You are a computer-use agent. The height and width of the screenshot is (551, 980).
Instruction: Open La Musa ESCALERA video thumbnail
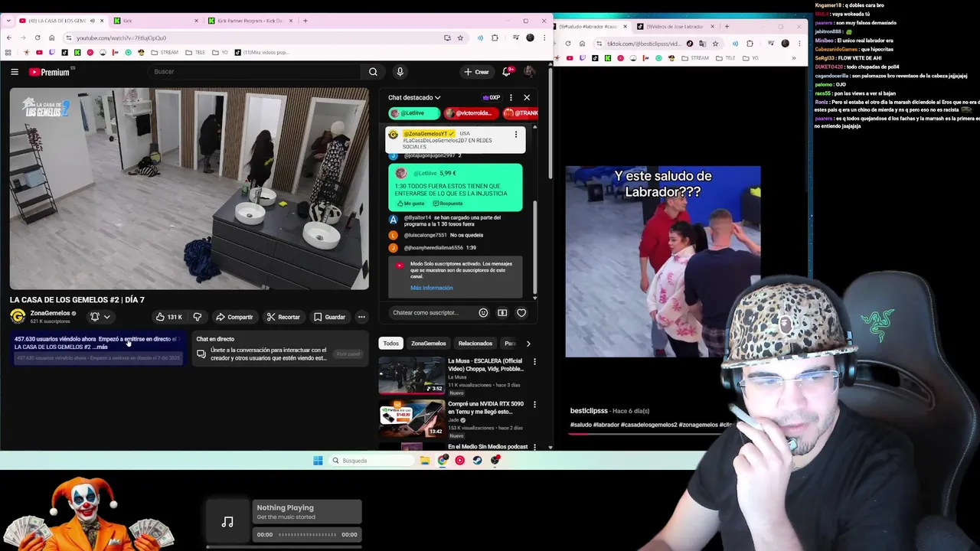(x=412, y=375)
